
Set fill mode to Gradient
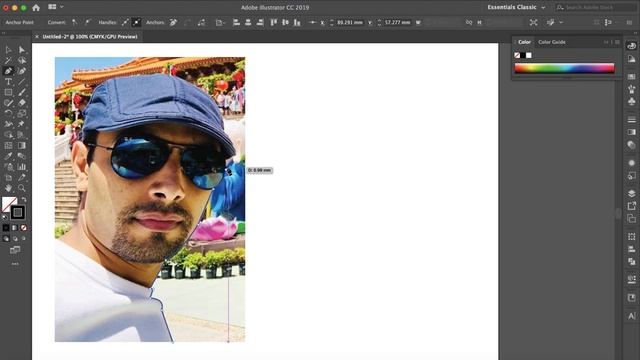[15, 228]
